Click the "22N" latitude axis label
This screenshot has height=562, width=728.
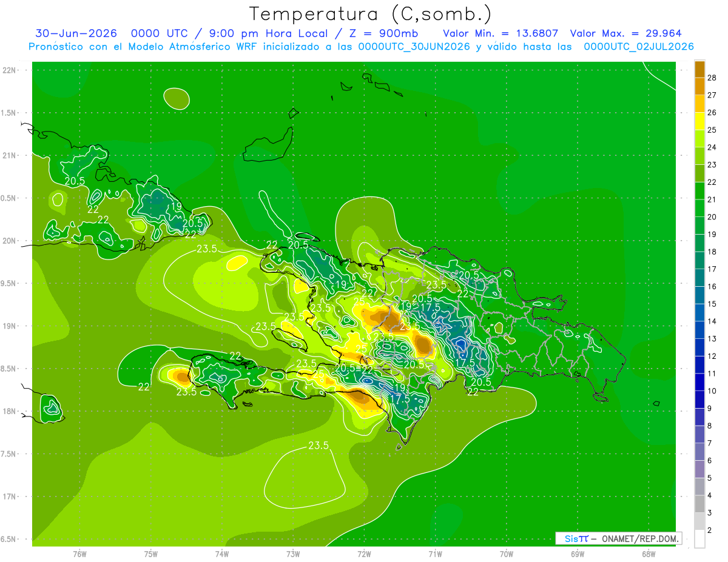(10, 70)
